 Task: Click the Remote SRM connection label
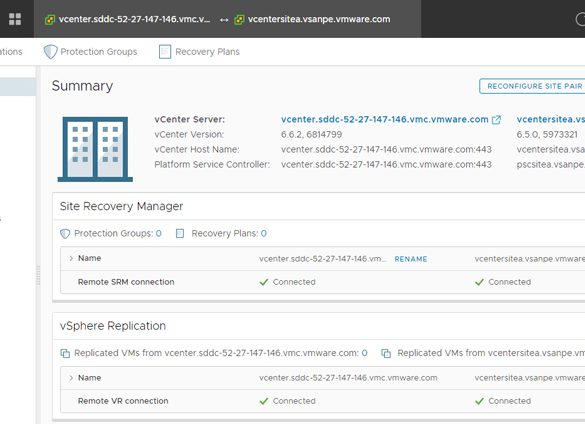click(x=126, y=282)
